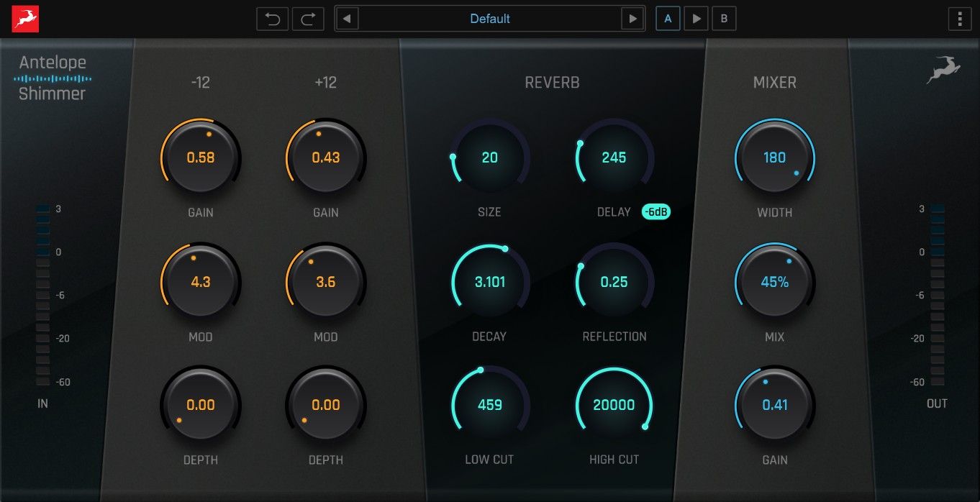The width and height of the screenshot is (980, 502).
Task: Click the DEPTH knob in the +12 section
Action: pos(326,404)
